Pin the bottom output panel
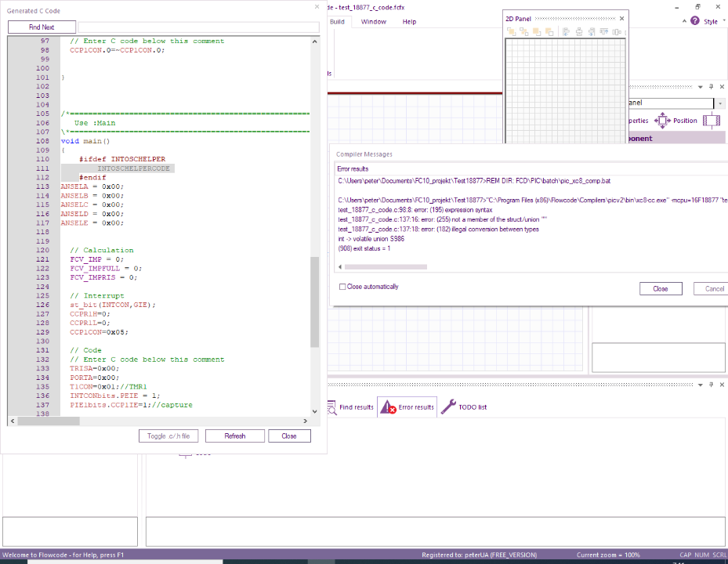 [x=711, y=385]
